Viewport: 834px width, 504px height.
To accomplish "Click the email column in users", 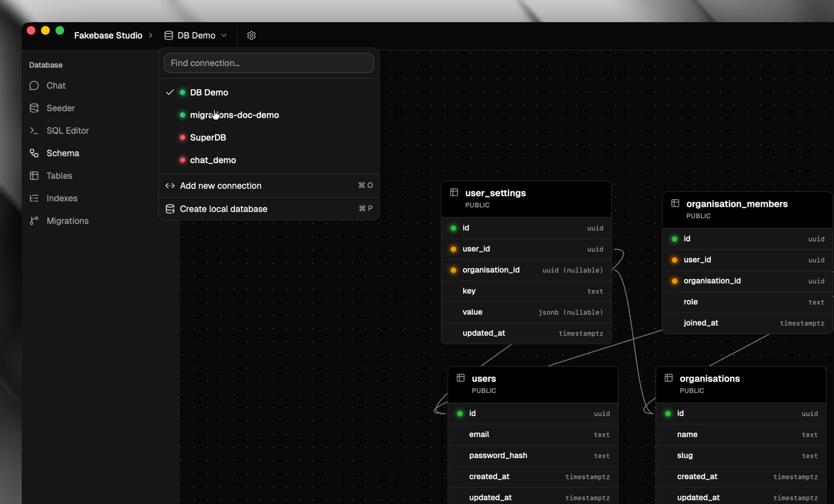I will coord(533,434).
